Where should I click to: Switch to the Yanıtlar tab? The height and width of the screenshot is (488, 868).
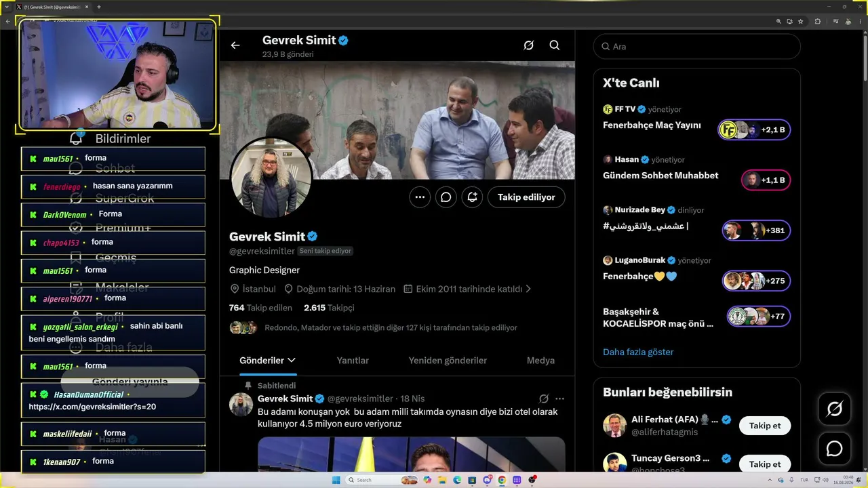353,361
